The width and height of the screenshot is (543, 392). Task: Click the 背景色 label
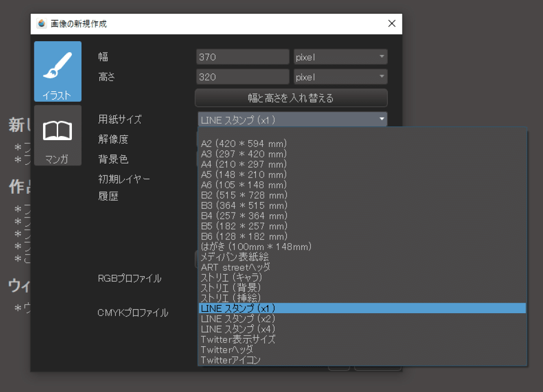(x=113, y=159)
